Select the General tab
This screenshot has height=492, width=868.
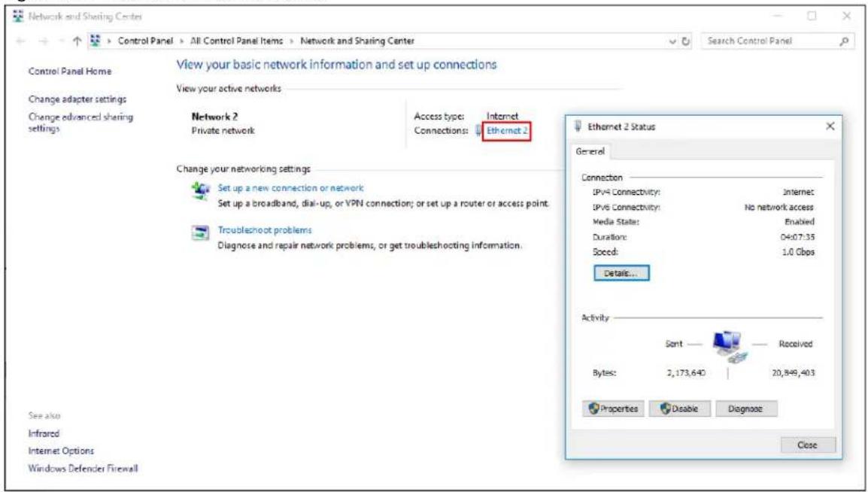click(590, 151)
